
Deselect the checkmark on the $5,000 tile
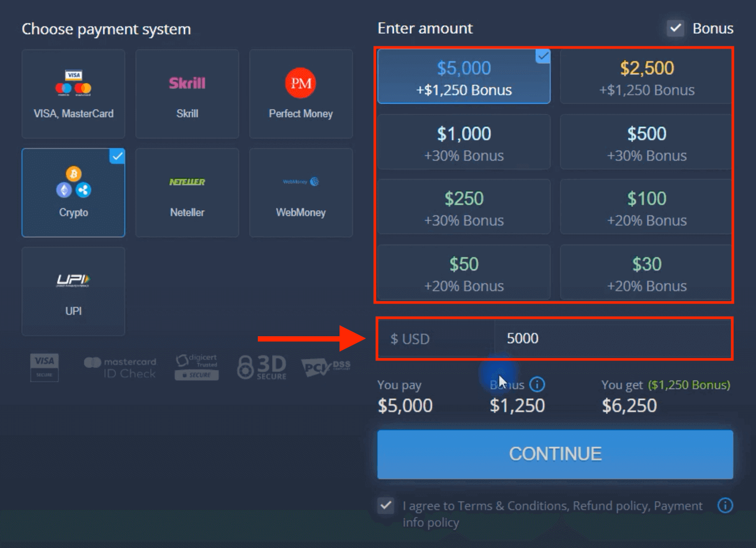543,56
